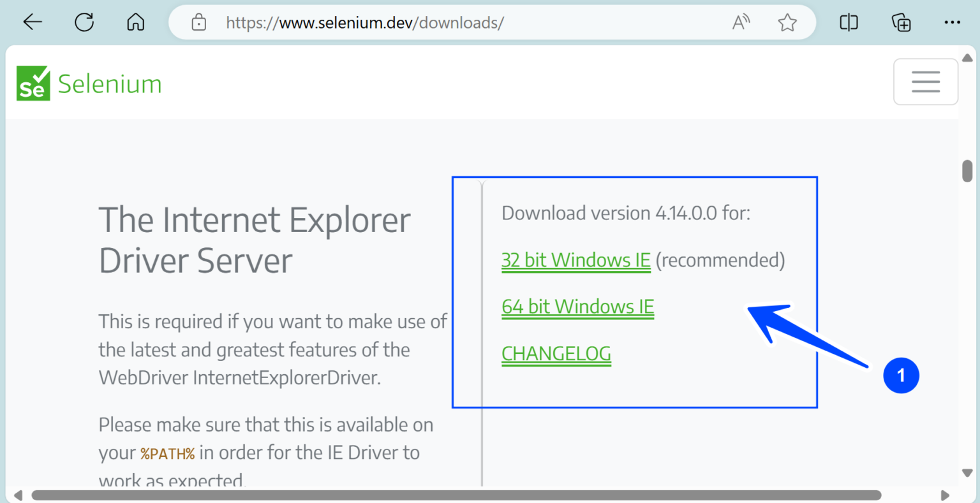Click the address bar URL

click(364, 22)
